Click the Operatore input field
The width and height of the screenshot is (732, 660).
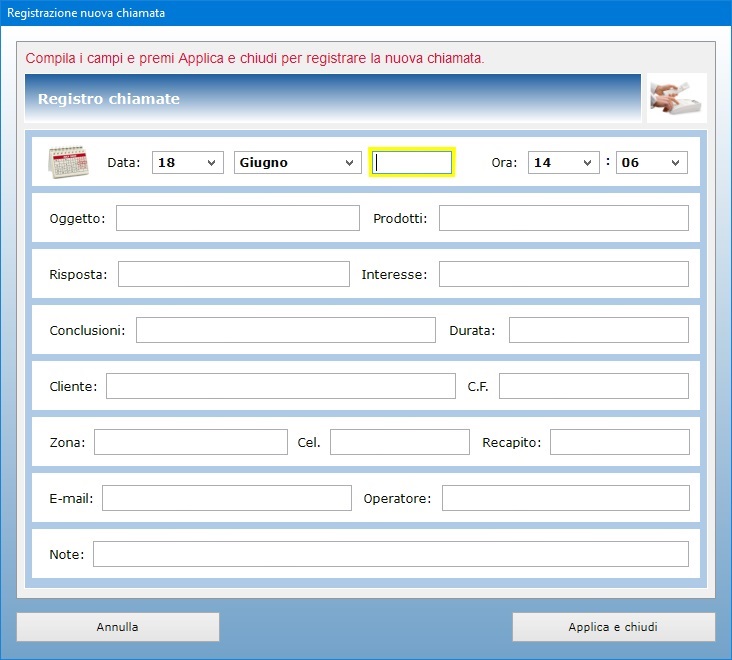point(566,498)
